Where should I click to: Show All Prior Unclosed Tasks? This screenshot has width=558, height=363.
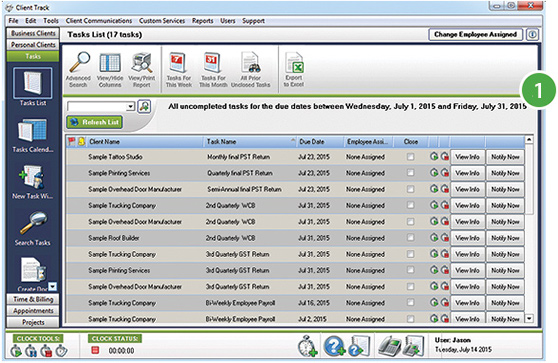click(x=251, y=70)
